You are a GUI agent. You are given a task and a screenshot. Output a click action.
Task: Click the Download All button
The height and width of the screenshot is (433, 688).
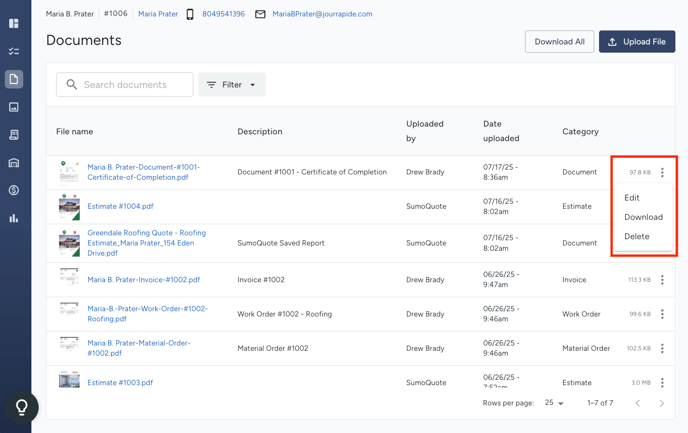pyautogui.click(x=559, y=42)
